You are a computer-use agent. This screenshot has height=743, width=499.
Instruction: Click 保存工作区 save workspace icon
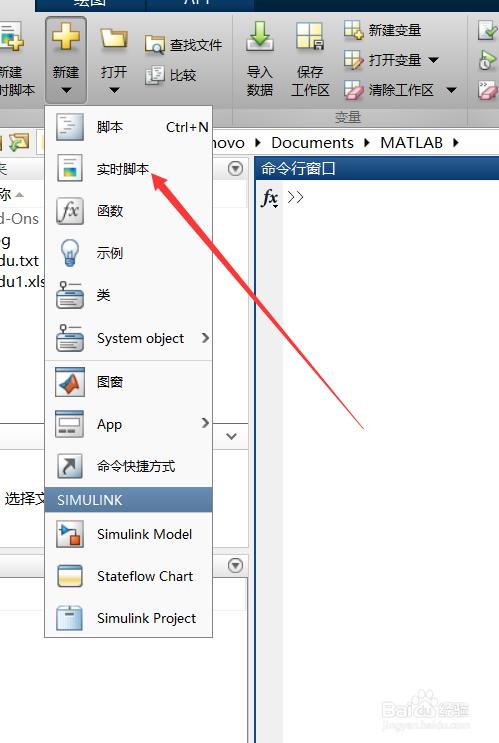coord(310,36)
